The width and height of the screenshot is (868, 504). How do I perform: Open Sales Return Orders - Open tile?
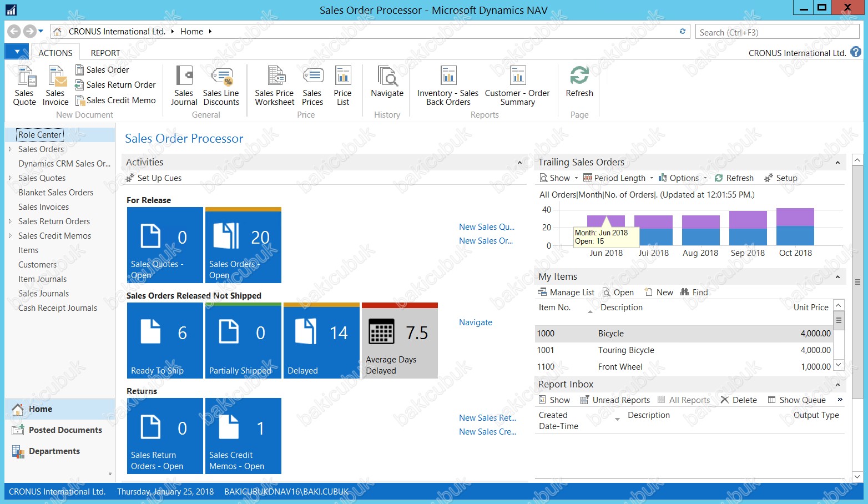tap(165, 436)
